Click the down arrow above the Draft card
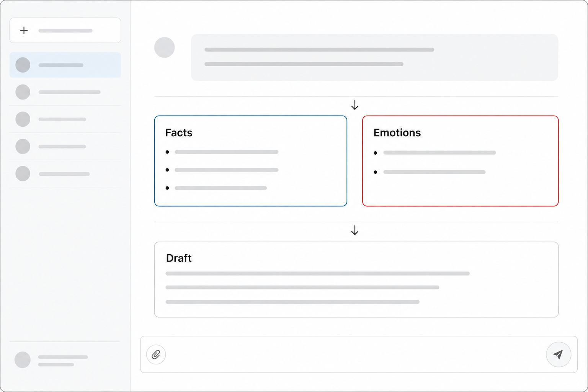The height and width of the screenshot is (392, 588). 355,230
